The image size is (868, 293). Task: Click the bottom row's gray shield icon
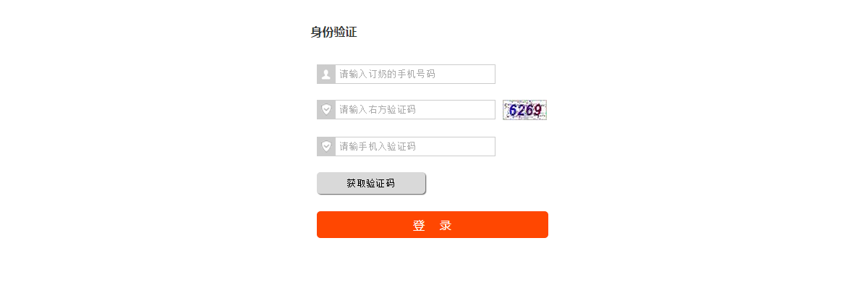pyautogui.click(x=326, y=146)
